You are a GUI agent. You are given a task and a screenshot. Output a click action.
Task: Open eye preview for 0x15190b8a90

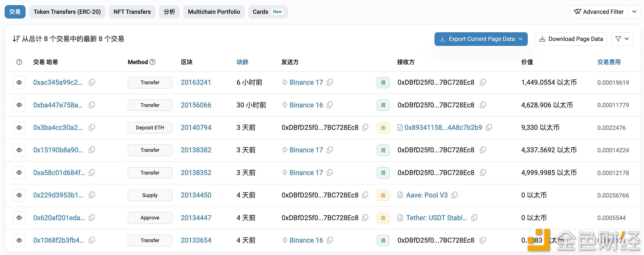pyautogui.click(x=19, y=150)
